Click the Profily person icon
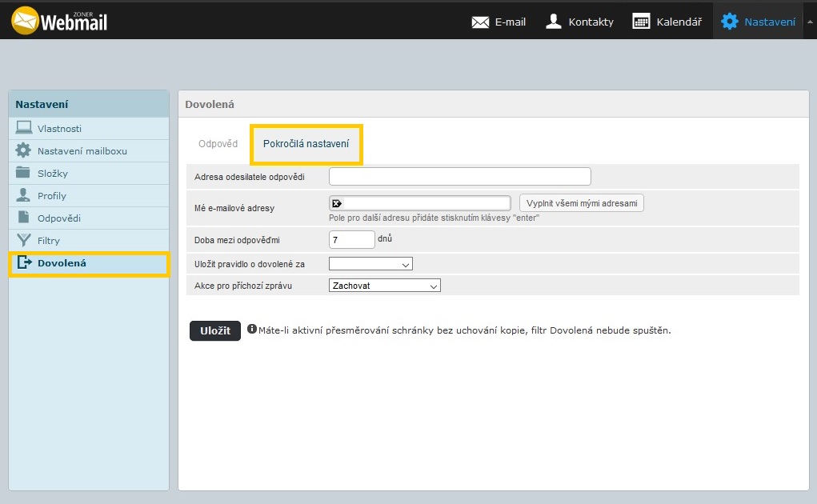This screenshot has width=817, height=504. [x=24, y=195]
